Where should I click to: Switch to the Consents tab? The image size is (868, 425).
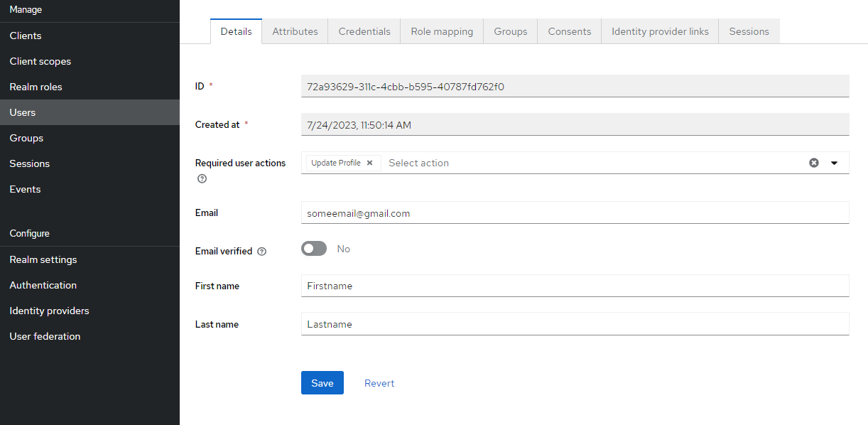568,31
